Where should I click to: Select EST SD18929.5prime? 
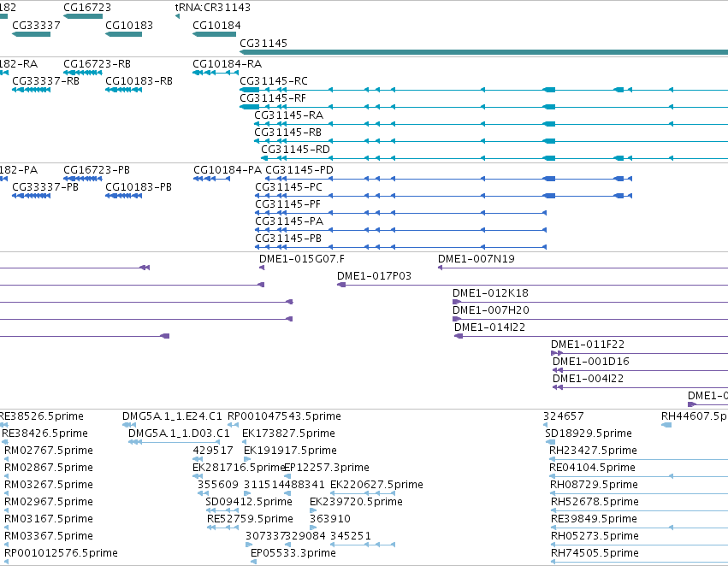pyautogui.click(x=589, y=433)
